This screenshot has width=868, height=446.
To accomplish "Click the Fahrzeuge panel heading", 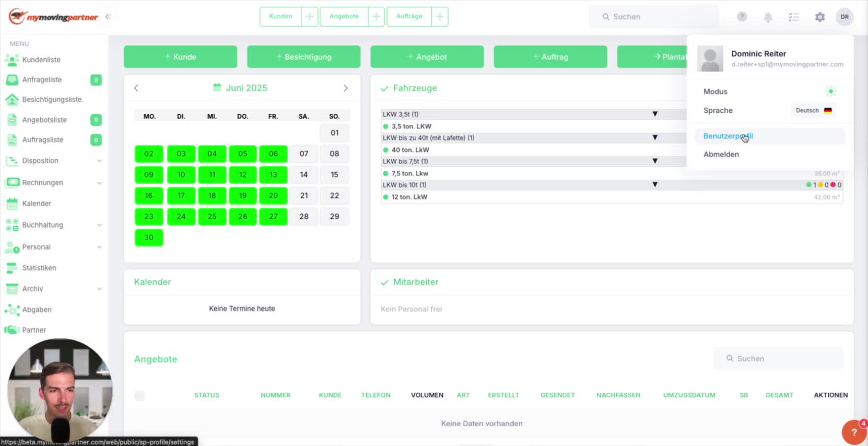I will 415,88.
